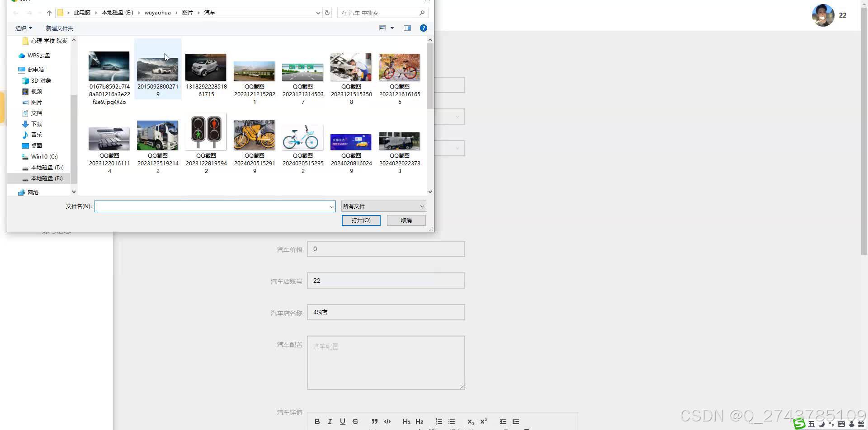Open 桌面 in the navigation pane
The image size is (868, 430).
click(x=36, y=146)
